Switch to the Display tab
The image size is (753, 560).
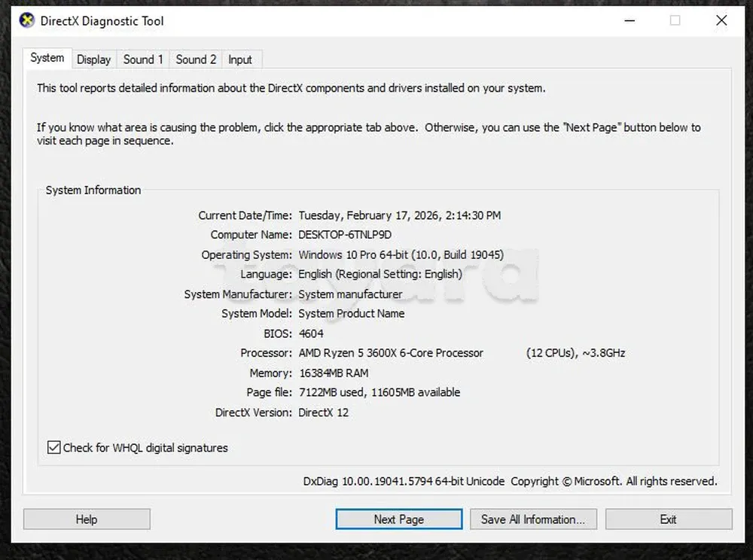click(93, 59)
